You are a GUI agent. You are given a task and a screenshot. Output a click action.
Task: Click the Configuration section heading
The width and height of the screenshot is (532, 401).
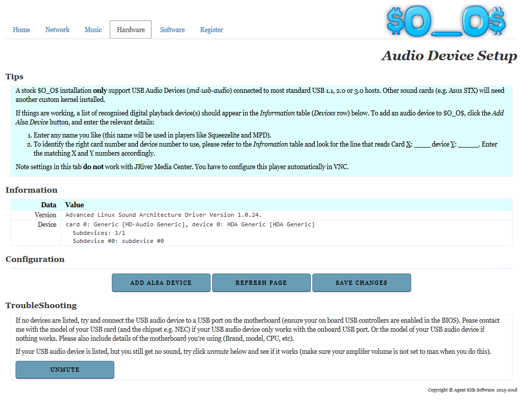(35, 259)
